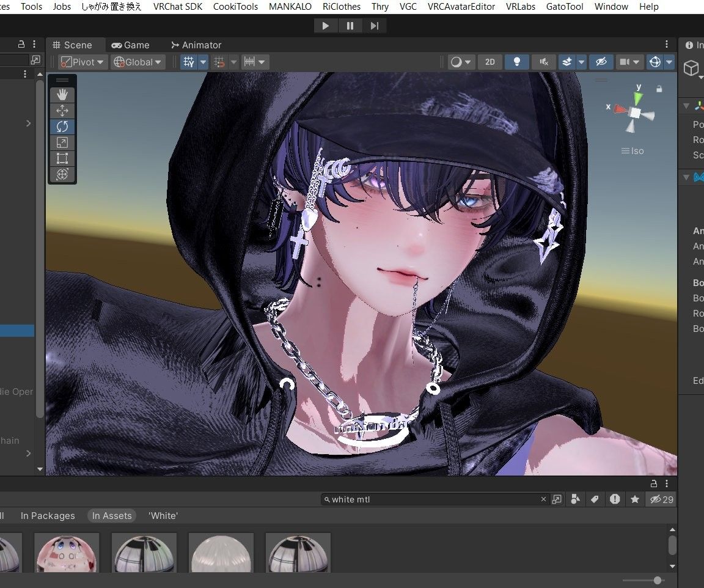
Task: Click the Play button
Action: point(325,26)
